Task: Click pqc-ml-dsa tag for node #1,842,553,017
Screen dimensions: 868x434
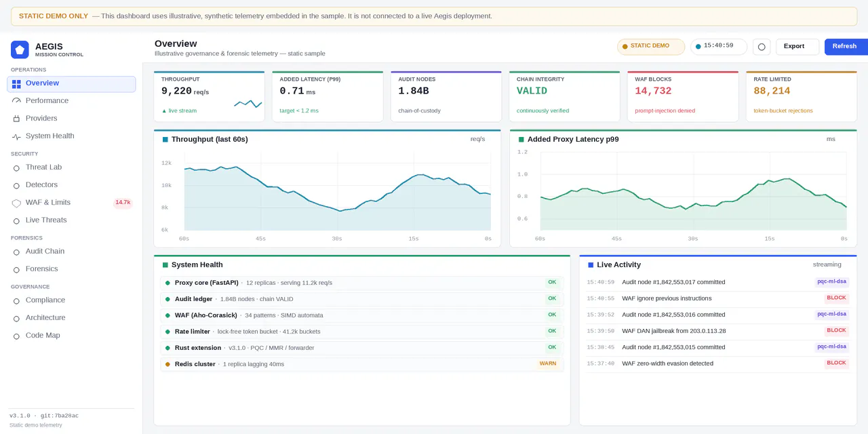Action: (x=832, y=282)
